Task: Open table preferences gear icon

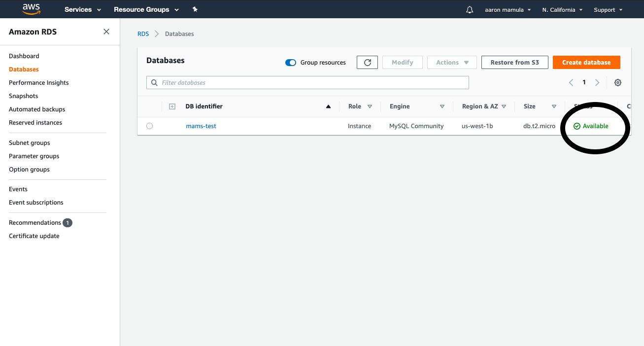Action: pos(618,83)
